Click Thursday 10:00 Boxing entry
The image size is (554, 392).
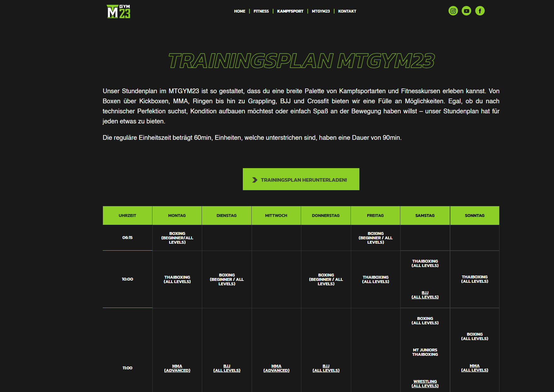click(326, 279)
